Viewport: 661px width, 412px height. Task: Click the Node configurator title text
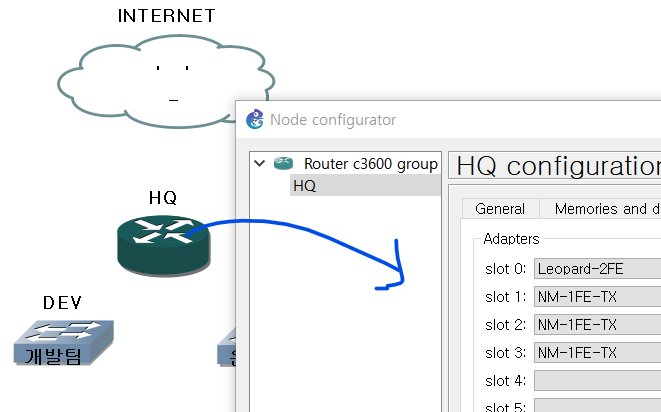[333, 120]
